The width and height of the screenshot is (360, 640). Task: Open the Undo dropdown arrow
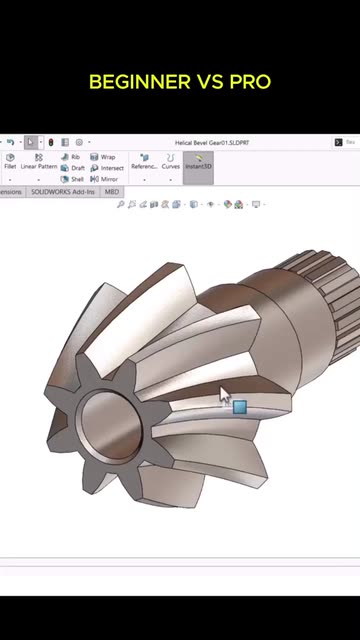tap(20, 142)
